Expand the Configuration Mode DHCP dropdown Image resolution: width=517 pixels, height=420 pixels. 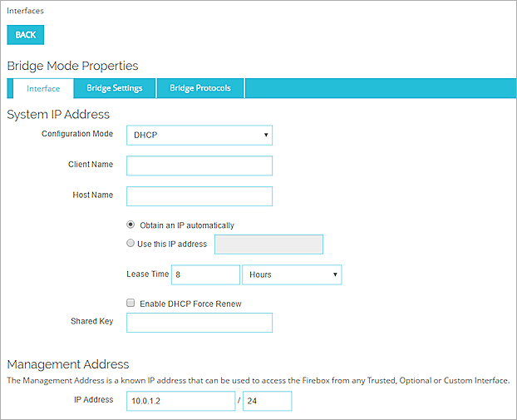(x=199, y=135)
